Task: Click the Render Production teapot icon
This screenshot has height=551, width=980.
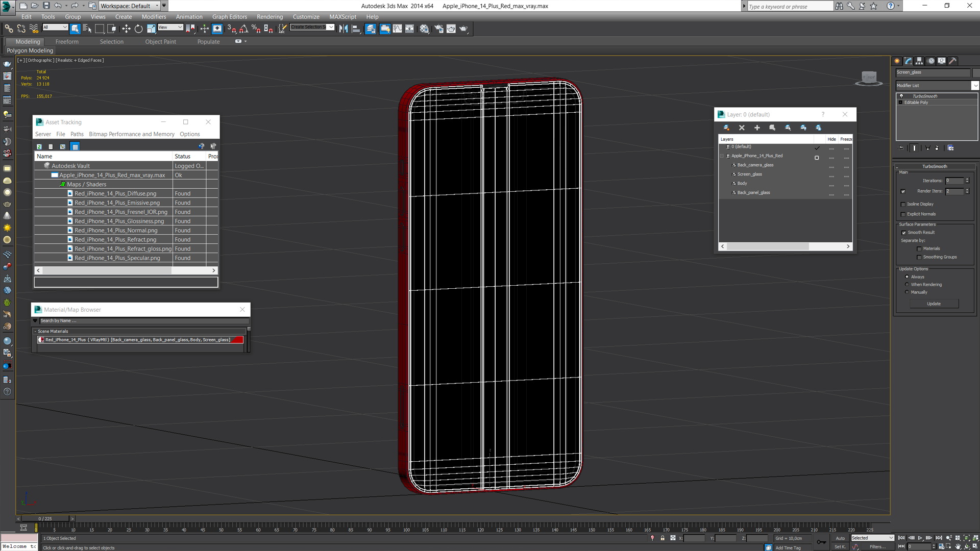Action: click(463, 29)
